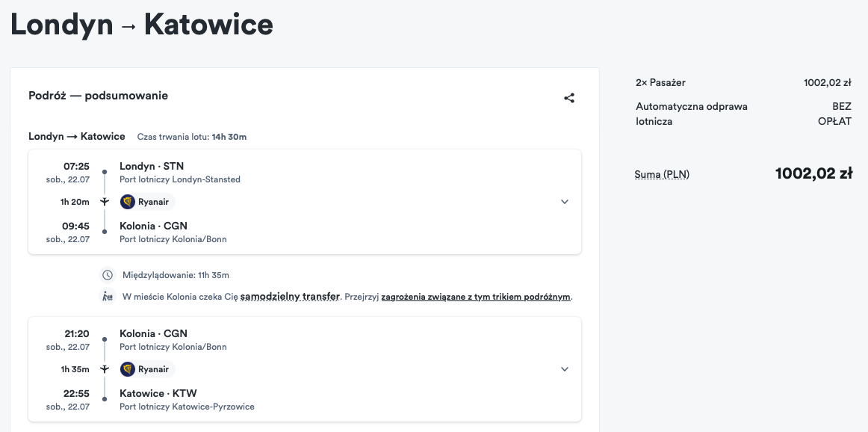Click the Londyn → Katowice page heading
This screenshot has height=432, width=868.
[x=142, y=25]
